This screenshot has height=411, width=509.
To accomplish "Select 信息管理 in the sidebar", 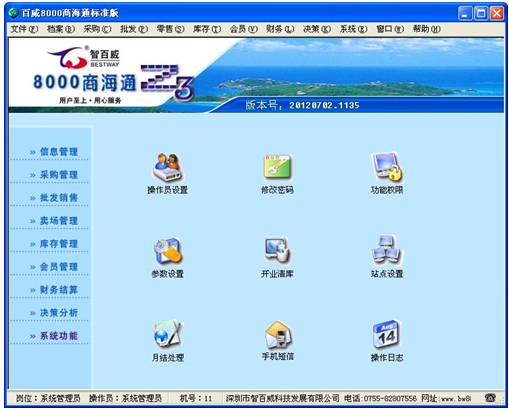I will click(59, 152).
